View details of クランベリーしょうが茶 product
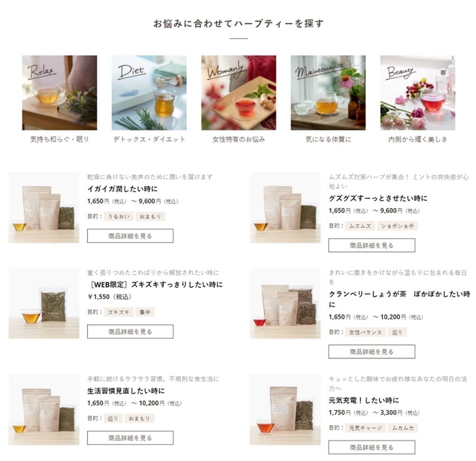The image size is (476, 461). [x=371, y=352]
